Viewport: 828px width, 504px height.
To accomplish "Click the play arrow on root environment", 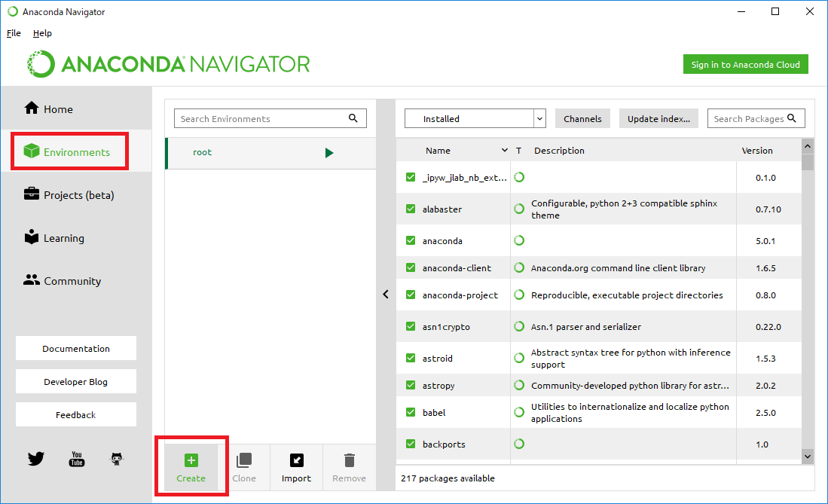I will coord(329,153).
